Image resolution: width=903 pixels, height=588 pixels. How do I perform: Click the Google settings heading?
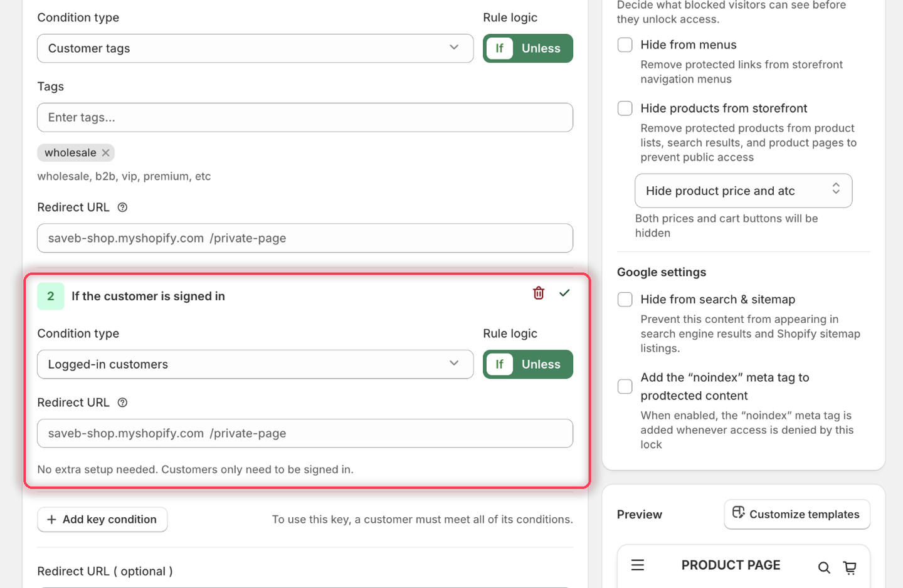coord(662,272)
